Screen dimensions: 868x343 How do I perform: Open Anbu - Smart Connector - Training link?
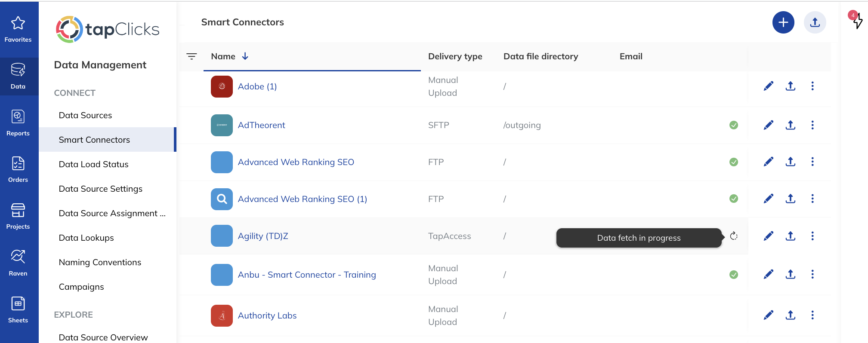(x=307, y=275)
